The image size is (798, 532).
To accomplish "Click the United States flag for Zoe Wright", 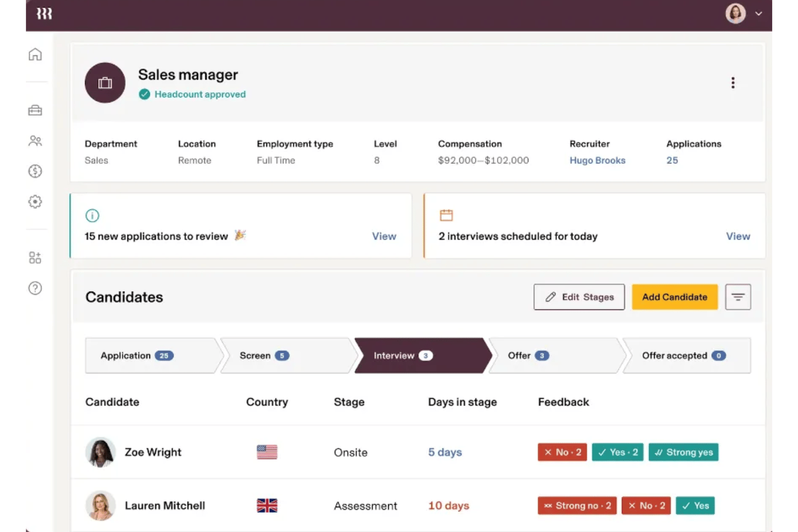I will pos(267,452).
